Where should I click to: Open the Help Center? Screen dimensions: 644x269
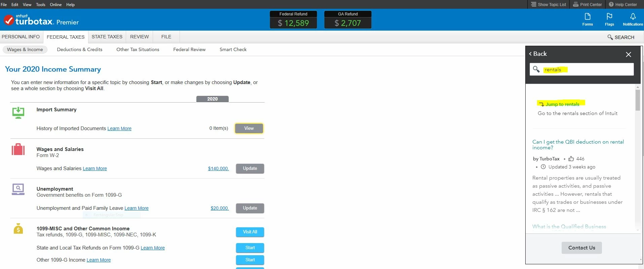pos(623,4)
